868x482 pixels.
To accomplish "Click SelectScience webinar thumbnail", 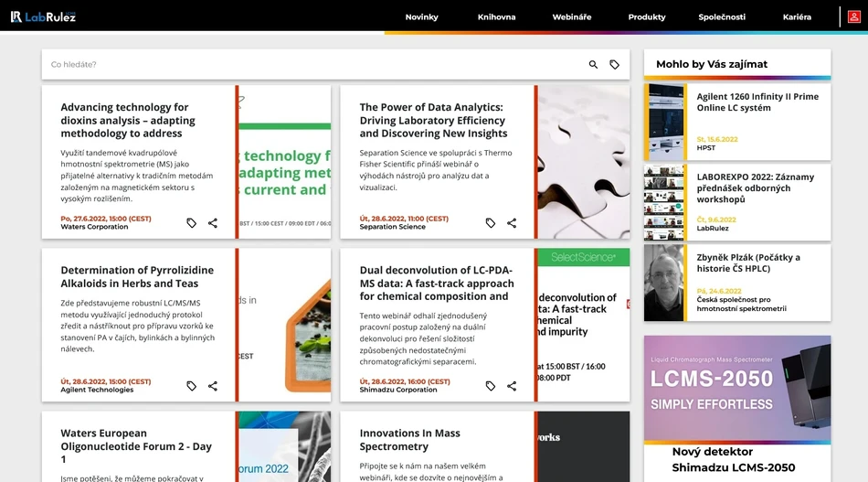I will tap(584, 325).
